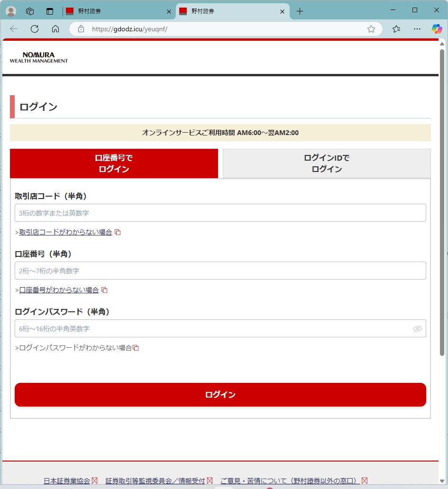Close the first 野村證券 tab

pos(169,11)
